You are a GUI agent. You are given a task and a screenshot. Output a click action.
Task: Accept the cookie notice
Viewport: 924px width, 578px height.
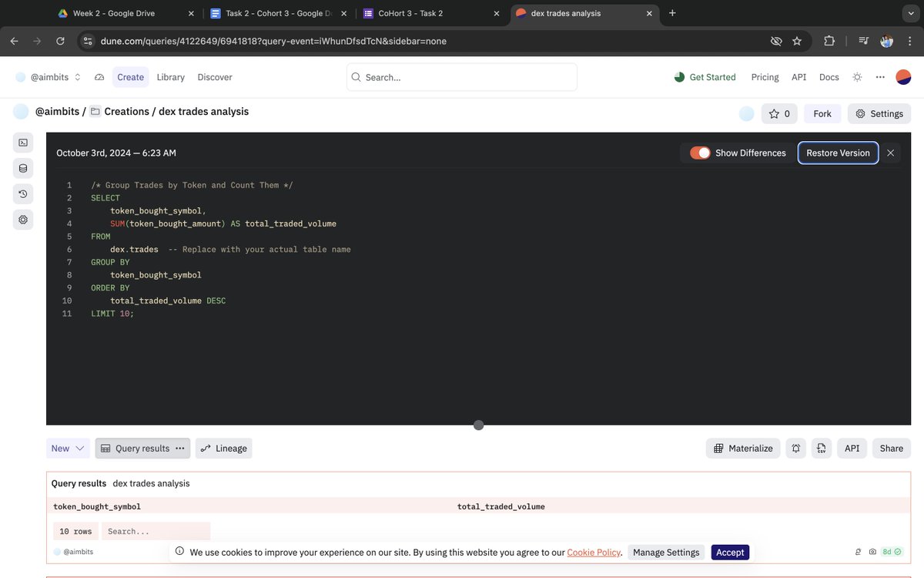[x=730, y=552]
